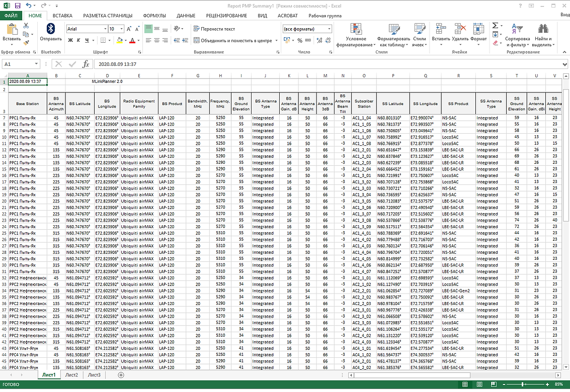
Task: Open the fill color dropdown arrow
Action: (x=125, y=40)
